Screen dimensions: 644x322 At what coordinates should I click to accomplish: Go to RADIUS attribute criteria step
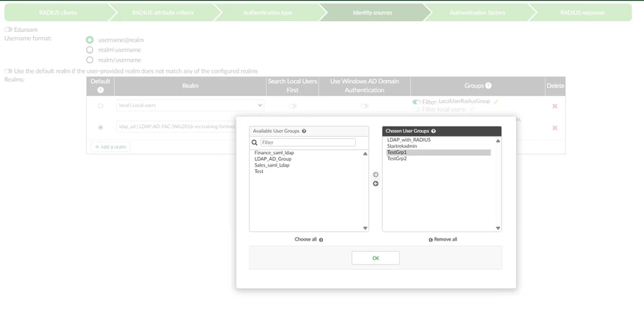coord(163,12)
